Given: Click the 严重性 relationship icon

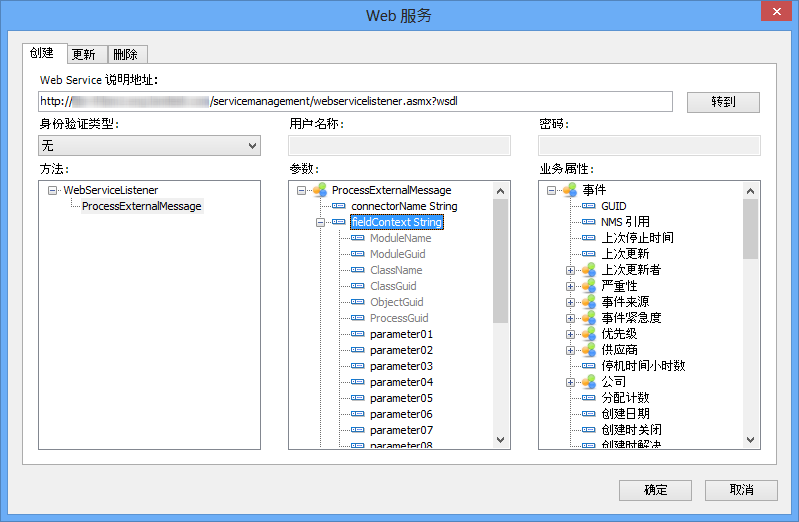Looking at the screenshot, I should tap(588, 286).
